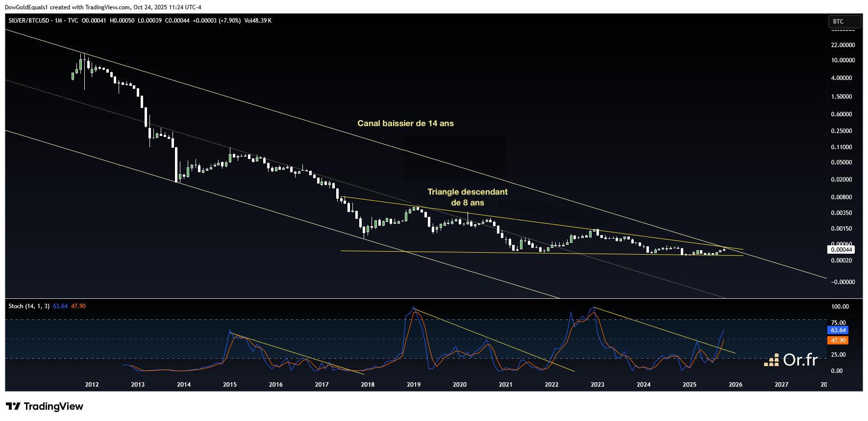This screenshot has height=421, width=868.
Task: Click the 2019 label on time axis
Action: [414, 385]
